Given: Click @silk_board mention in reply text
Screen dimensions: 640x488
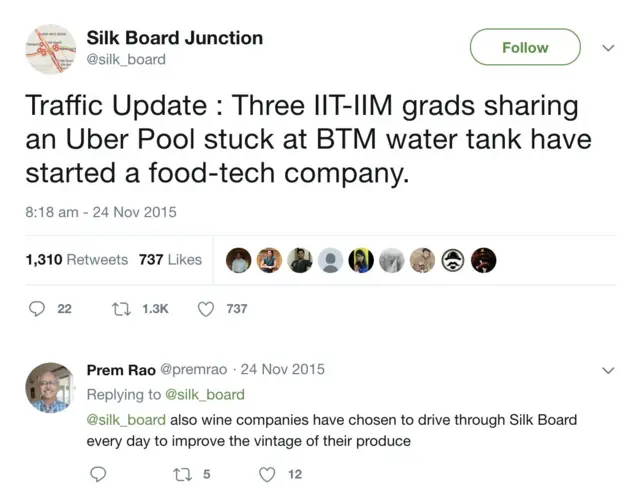Looking at the screenshot, I should (126, 420).
